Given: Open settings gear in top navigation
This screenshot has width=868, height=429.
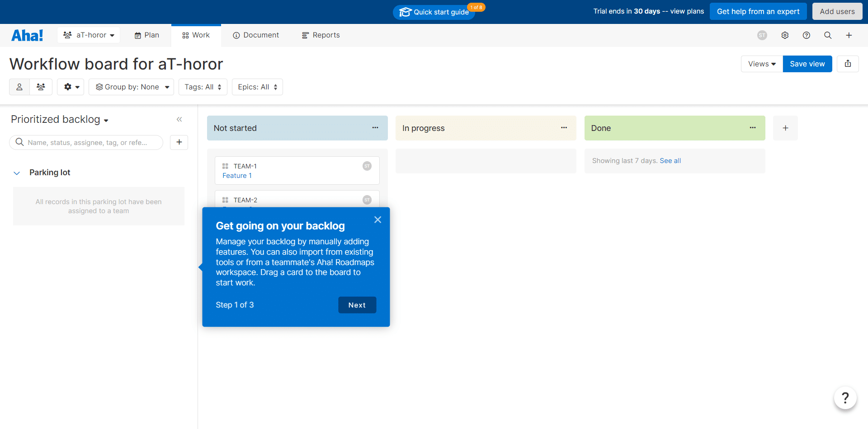Looking at the screenshot, I should click(x=785, y=35).
